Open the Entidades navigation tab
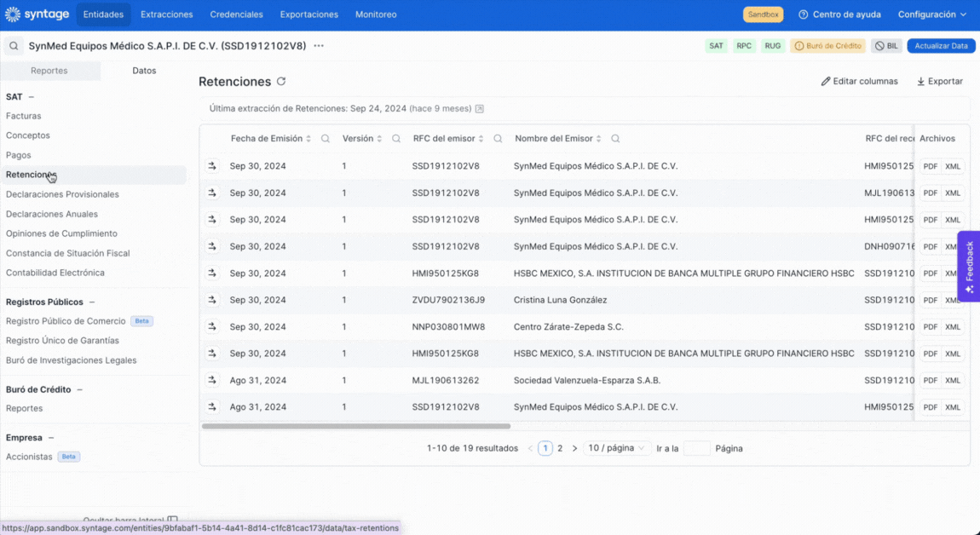 (x=103, y=14)
